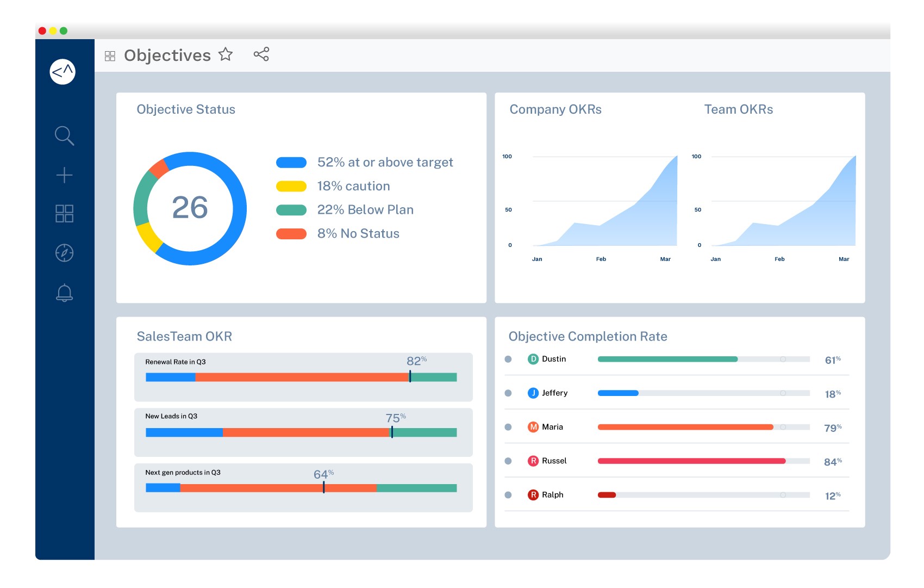The image size is (924, 588).
Task: Click the app logo in the sidebar
Action: pyautogui.click(x=63, y=72)
